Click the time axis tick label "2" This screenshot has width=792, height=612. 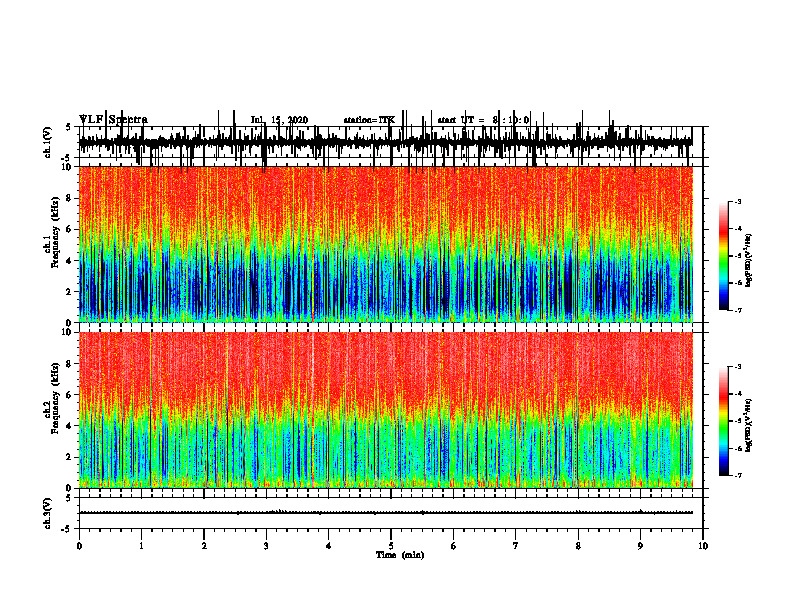[204, 546]
